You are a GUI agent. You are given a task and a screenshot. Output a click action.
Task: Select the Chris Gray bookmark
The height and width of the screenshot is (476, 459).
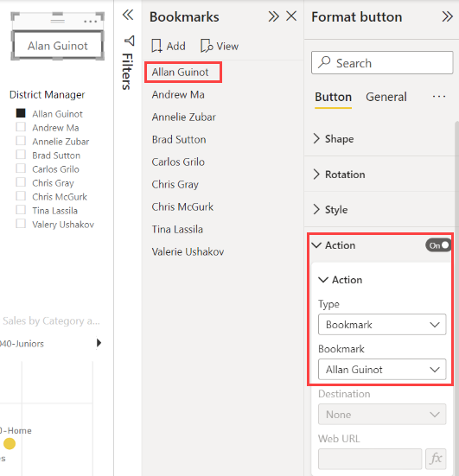pos(175,185)
